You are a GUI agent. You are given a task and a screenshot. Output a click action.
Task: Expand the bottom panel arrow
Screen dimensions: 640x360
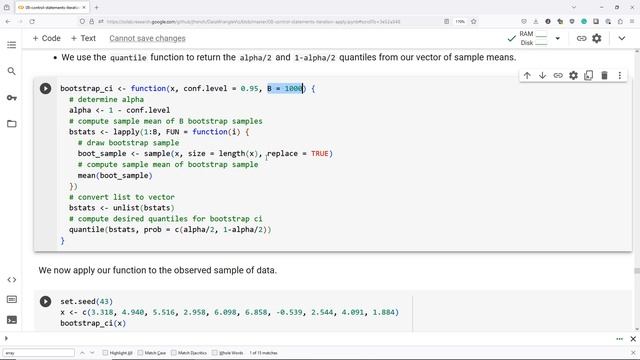[x=6, y=338]
